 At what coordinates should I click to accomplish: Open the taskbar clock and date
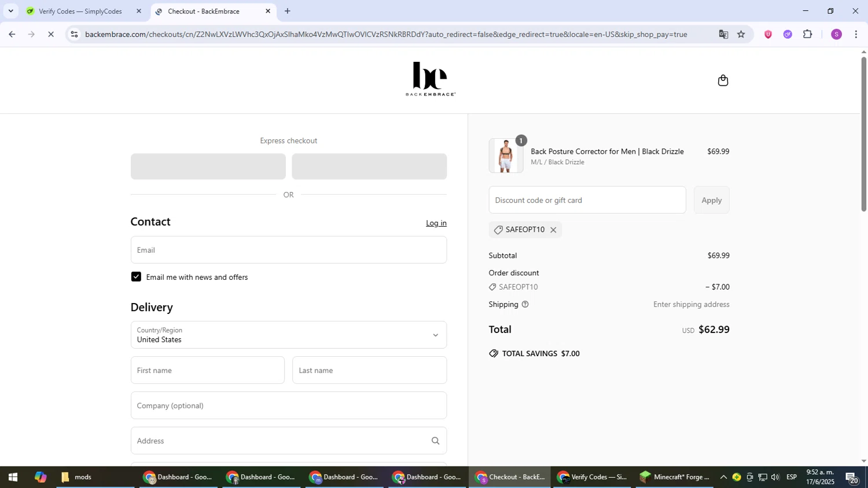tap(821, 478)
